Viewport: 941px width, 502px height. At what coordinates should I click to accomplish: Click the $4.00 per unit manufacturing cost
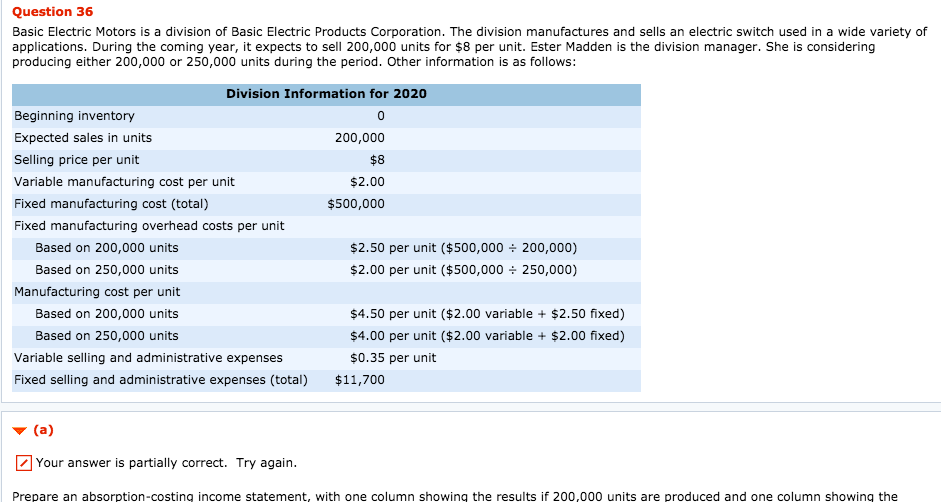click(x=487, y=336)
